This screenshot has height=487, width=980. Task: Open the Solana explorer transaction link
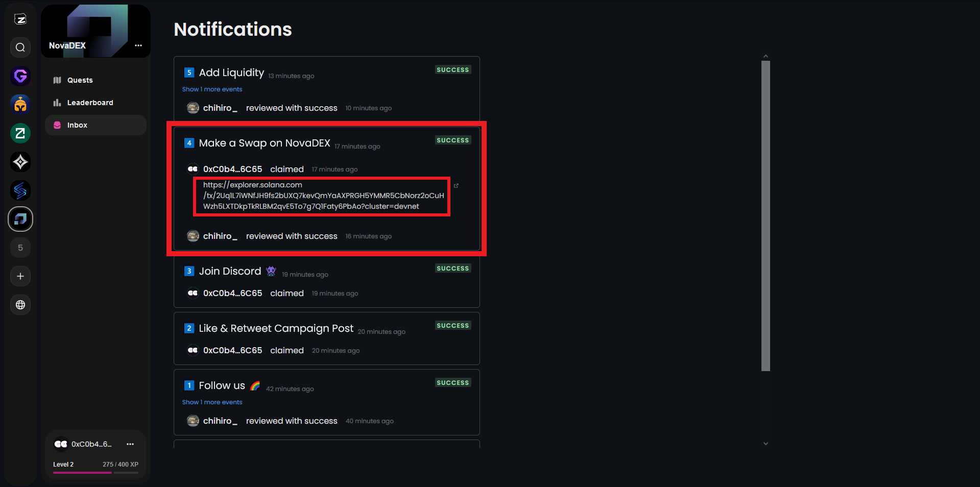point(323,196)
